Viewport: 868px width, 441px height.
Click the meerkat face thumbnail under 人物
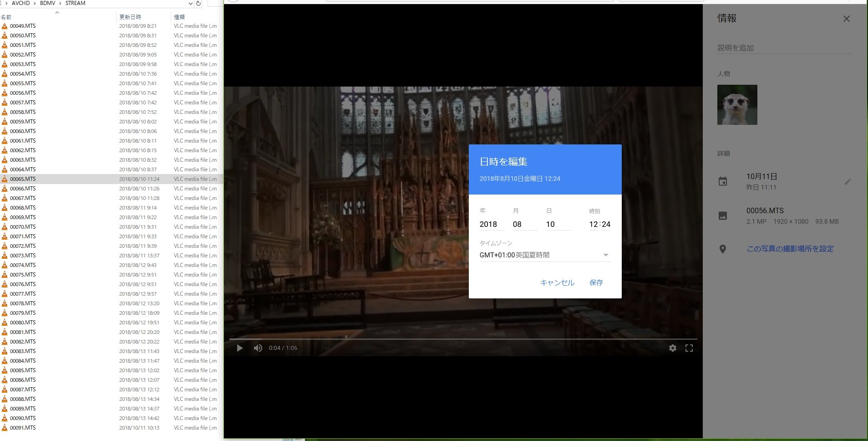(737, 105)
